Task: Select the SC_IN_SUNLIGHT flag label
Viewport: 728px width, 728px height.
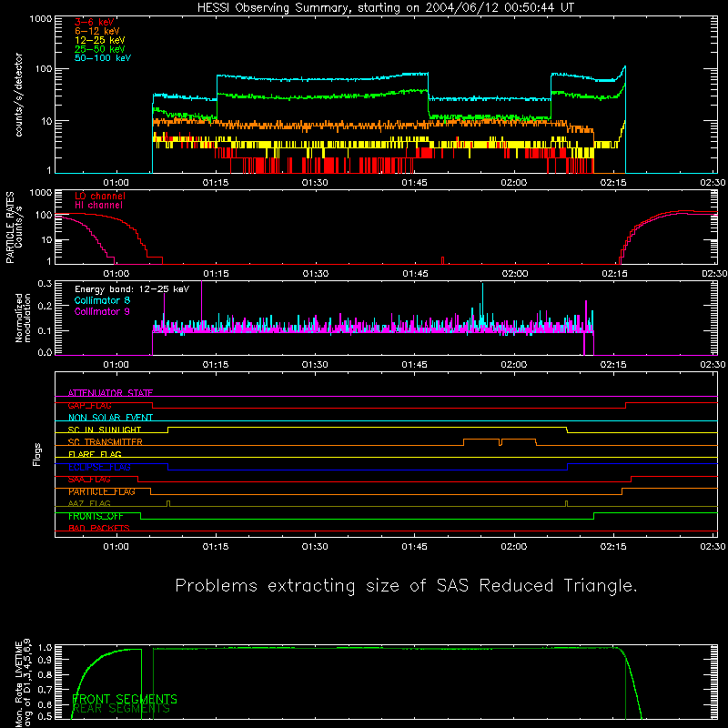Action: (105, 430)
